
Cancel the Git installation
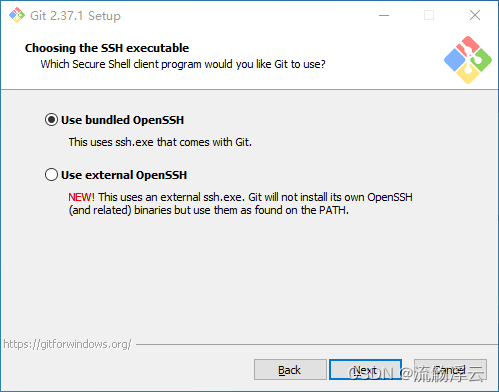450,370
